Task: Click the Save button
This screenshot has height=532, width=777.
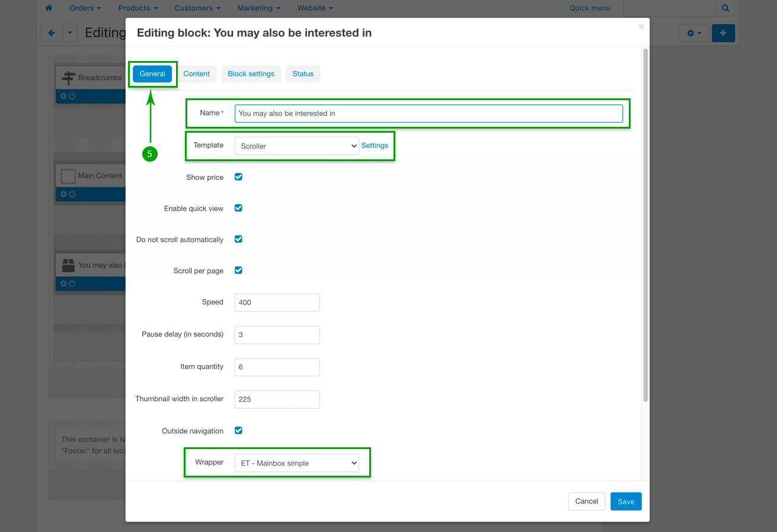Action: 626,501
